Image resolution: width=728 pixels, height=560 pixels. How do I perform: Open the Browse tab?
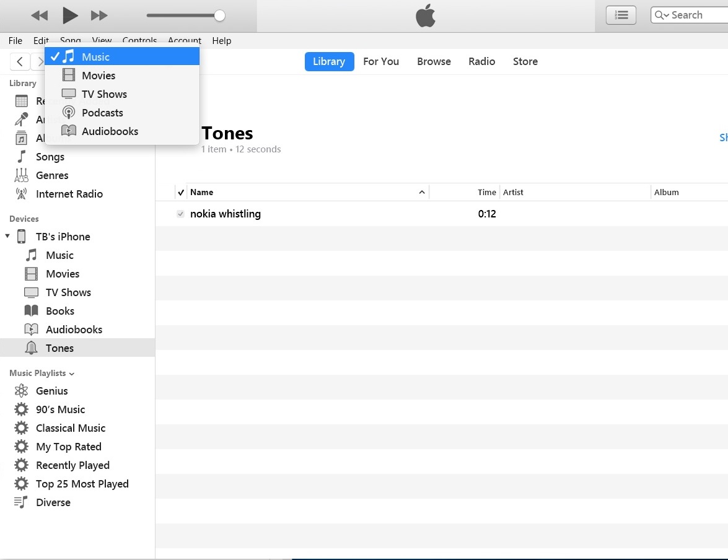coord(434,61)
